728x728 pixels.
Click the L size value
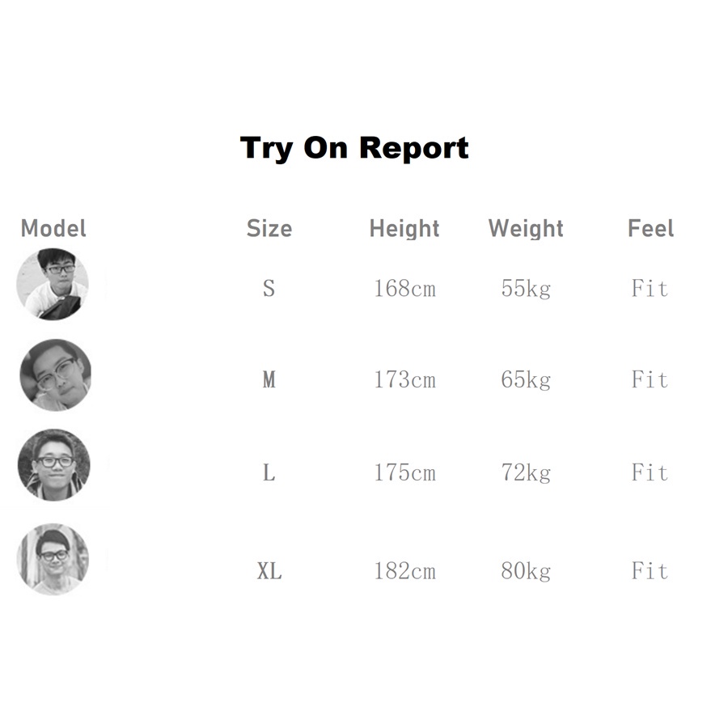[x=269, y=472]
